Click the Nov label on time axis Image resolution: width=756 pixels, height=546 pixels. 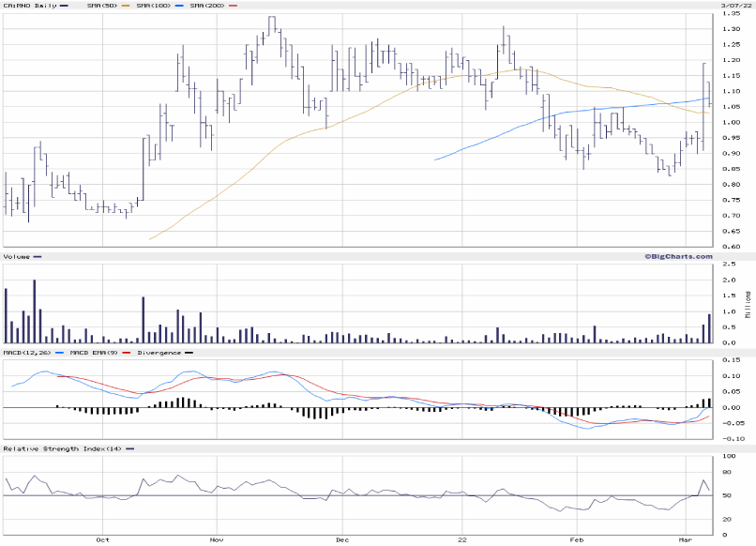point(216,540)
